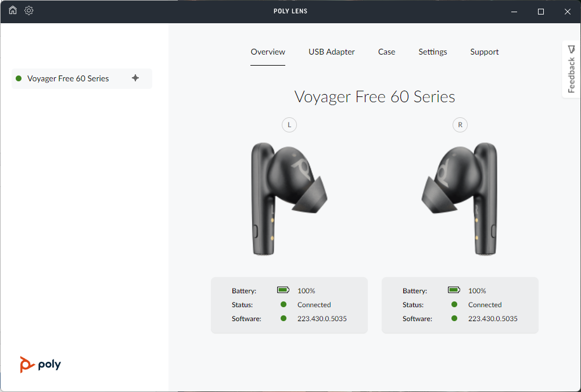Click the L earbud label badge
The height and width of the screenshot is (392, 581).
pos(289,125)
